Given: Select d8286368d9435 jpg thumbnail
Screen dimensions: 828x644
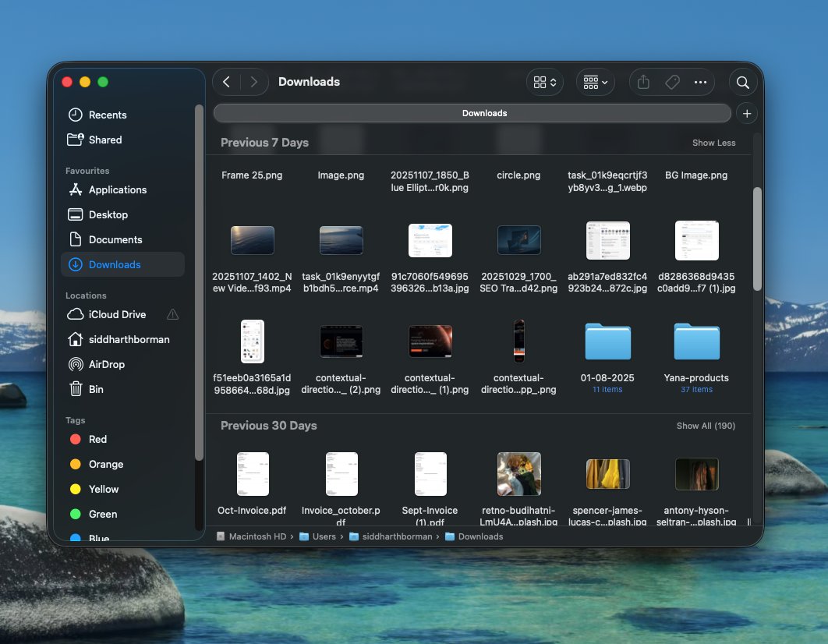Looking at the screenshot, I should (x=697, y=240).
